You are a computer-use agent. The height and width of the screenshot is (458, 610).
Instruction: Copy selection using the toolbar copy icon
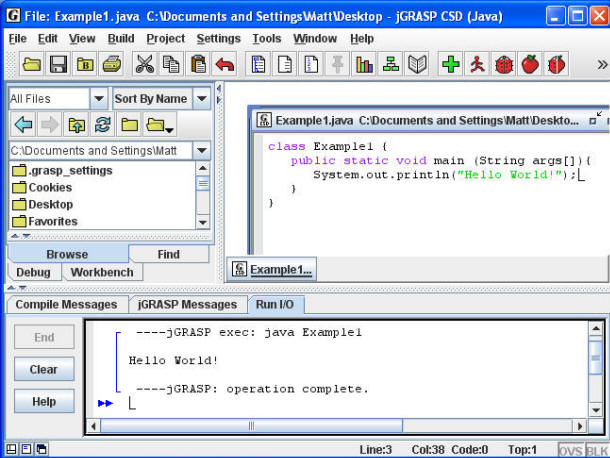171,64
